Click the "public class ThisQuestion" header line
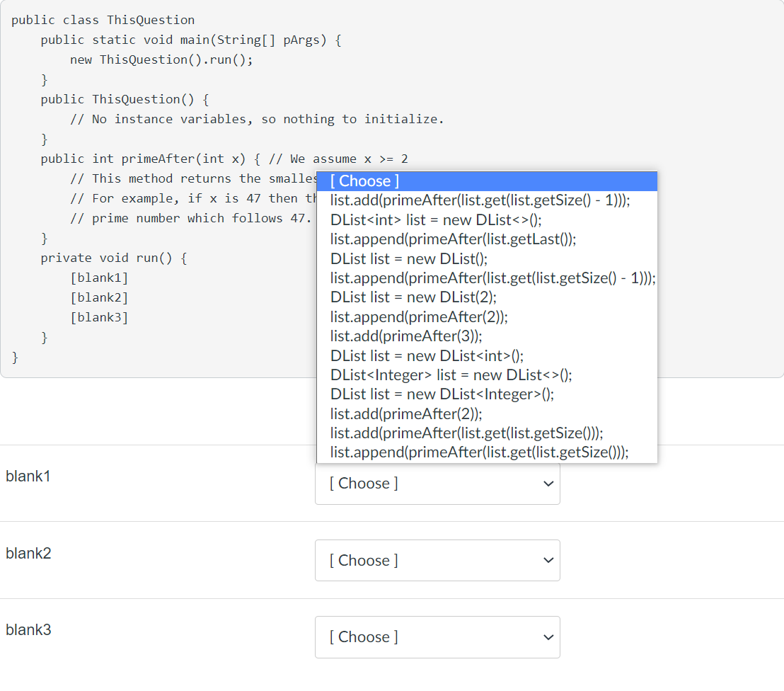The width and height of the screenshot is (784, 691). (103, 20)
